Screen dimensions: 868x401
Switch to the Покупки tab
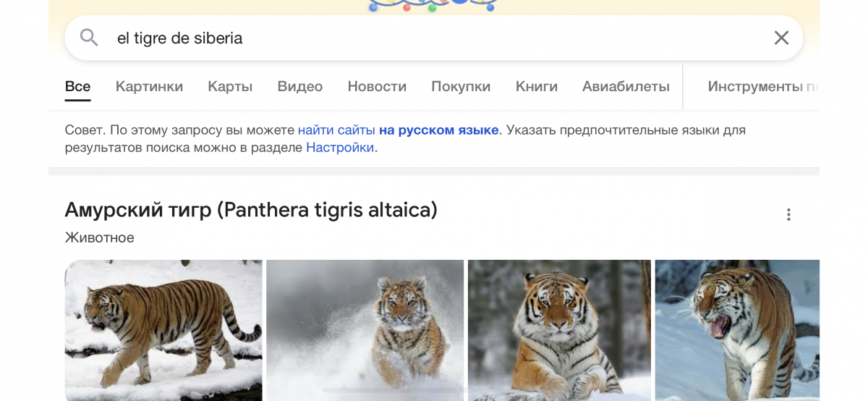pyautogui.click(x=461, y=87)
